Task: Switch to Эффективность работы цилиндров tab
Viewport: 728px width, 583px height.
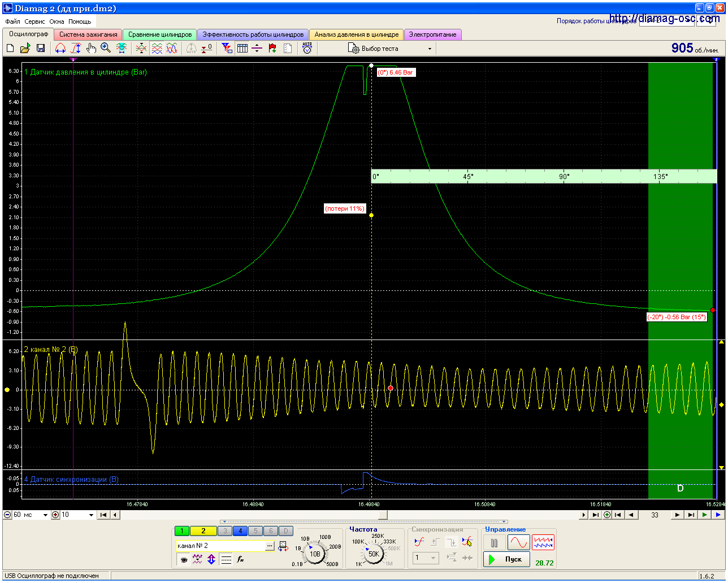Action: coord(253,34)
